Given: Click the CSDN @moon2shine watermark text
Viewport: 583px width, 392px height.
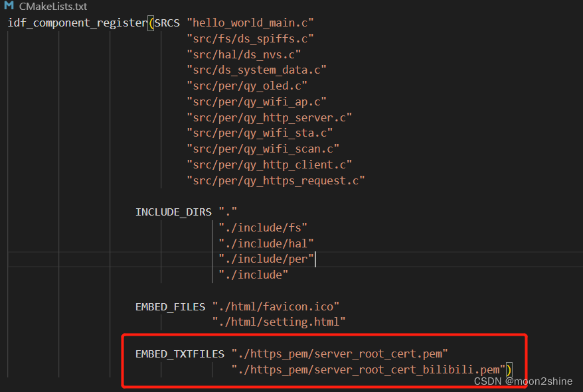Looking at the screenshot, I should tap(523, 381).
